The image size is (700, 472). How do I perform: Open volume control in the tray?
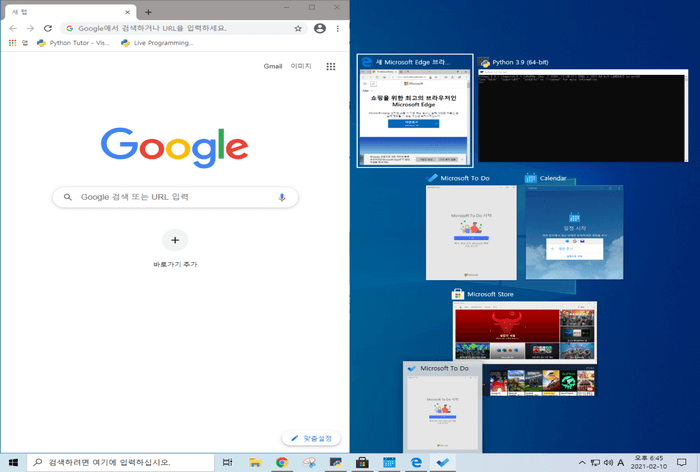coord(608,463)
